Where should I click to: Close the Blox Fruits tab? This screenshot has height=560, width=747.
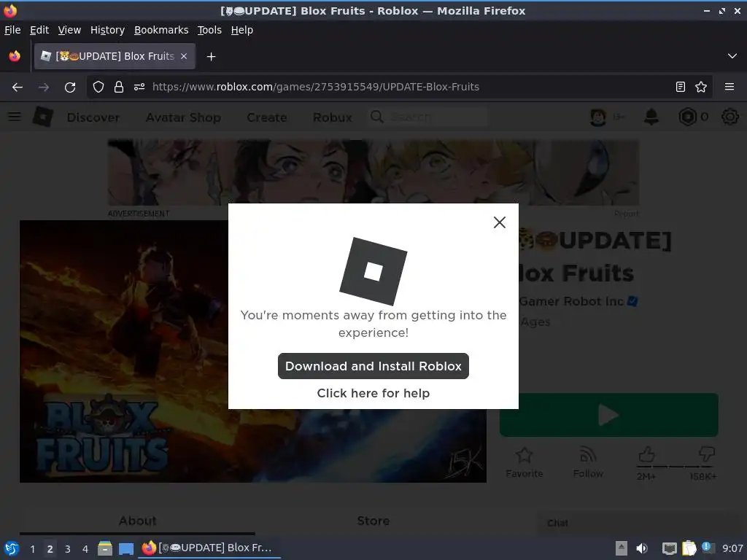point(184,56)
